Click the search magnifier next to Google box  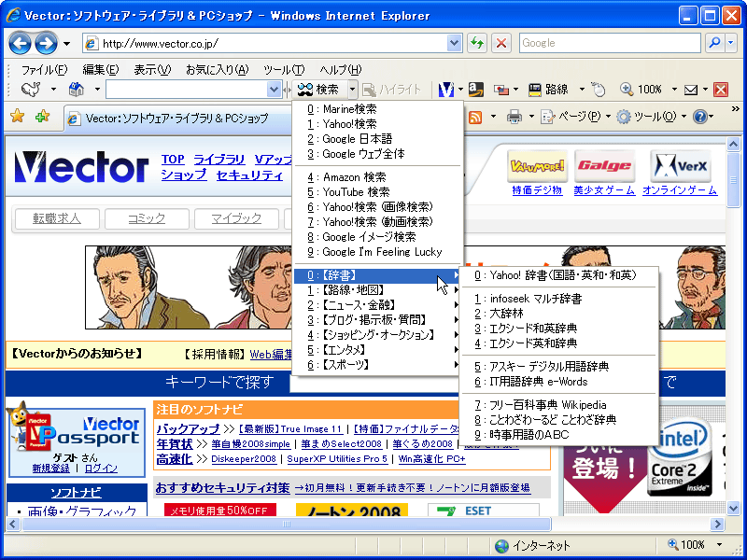[714, 43]
